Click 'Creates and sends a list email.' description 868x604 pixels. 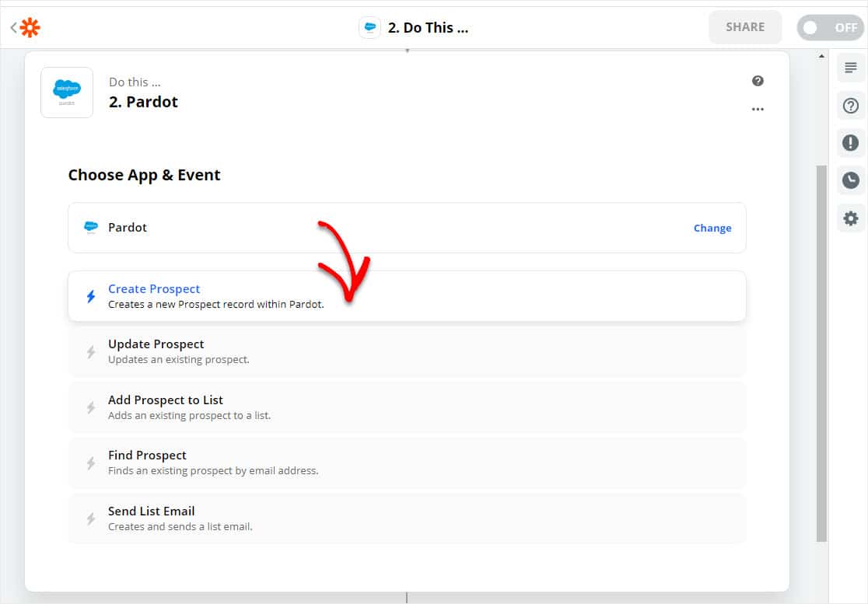(180, 526)
